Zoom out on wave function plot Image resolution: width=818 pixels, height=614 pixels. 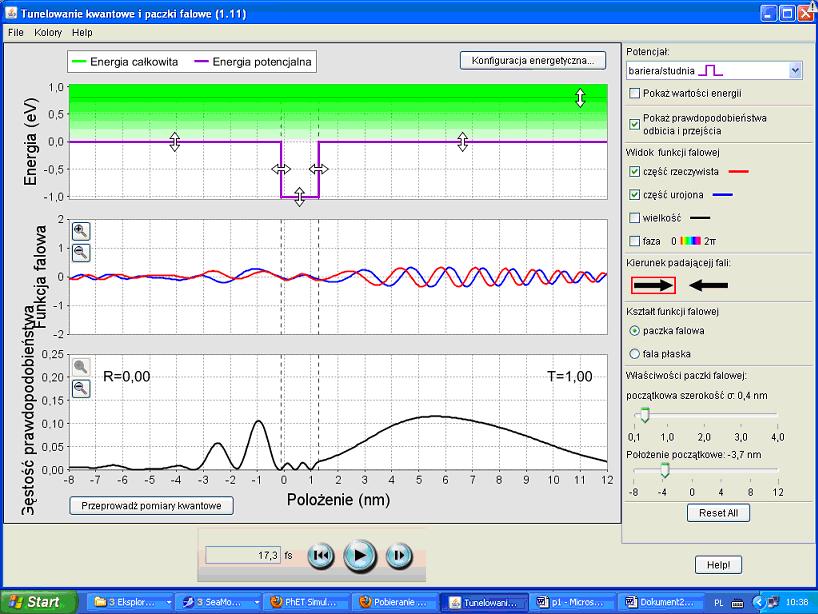tap(81, 252)
